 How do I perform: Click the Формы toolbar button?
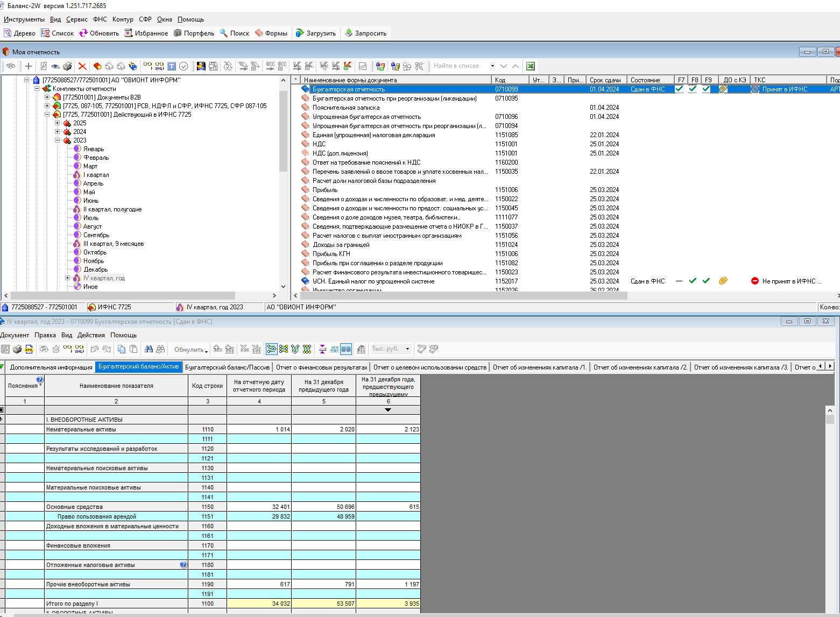point(271,33)
